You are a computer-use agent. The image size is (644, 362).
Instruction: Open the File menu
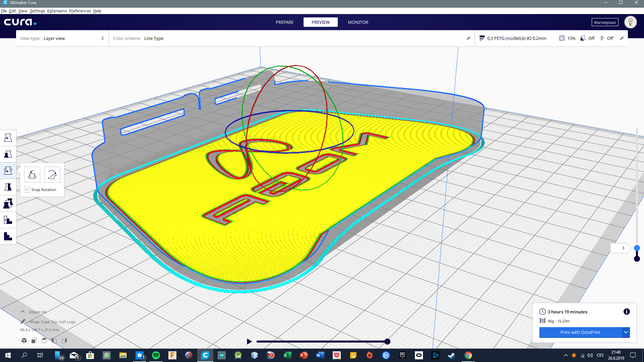tap(4, 11)
